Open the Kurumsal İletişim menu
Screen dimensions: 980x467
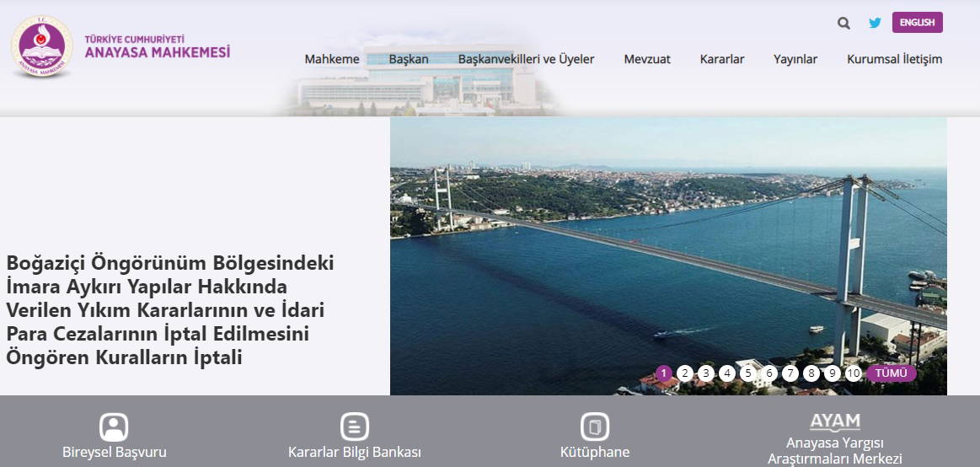894,59
